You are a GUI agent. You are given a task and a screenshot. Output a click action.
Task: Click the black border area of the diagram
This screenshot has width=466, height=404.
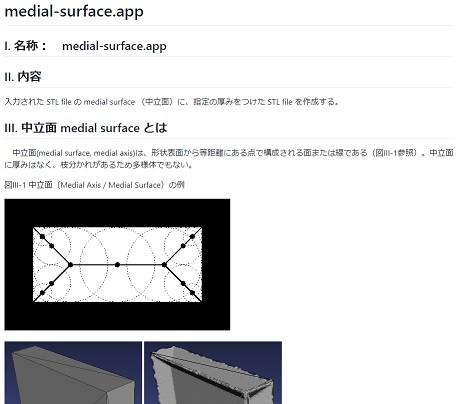(117, 316)
